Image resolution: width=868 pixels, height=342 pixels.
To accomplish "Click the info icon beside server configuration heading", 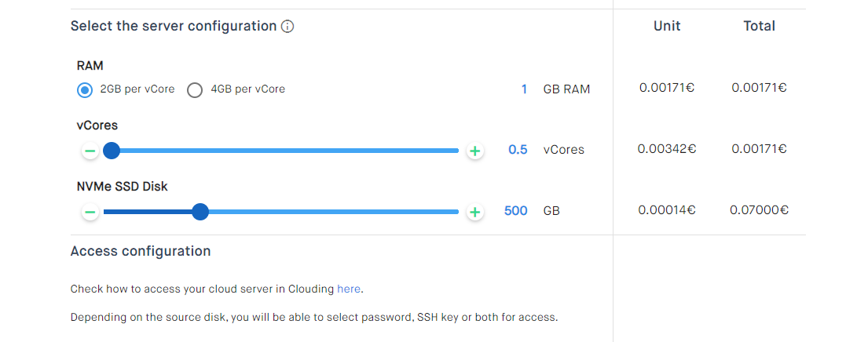I will [x=288, y=27].
